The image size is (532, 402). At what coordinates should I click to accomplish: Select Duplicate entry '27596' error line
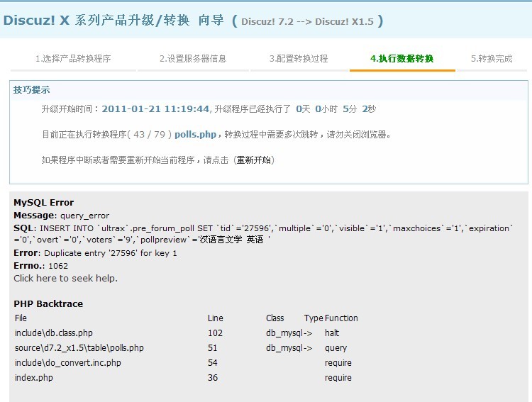[x=95, y=253]
